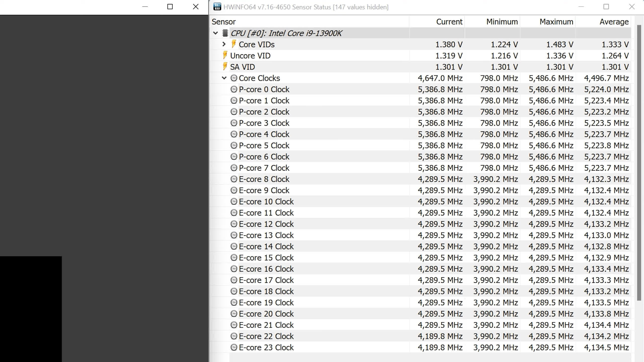The image size is (644, 362).
Task: Click the Core Clocks clock icon
Action: (234, 78)
